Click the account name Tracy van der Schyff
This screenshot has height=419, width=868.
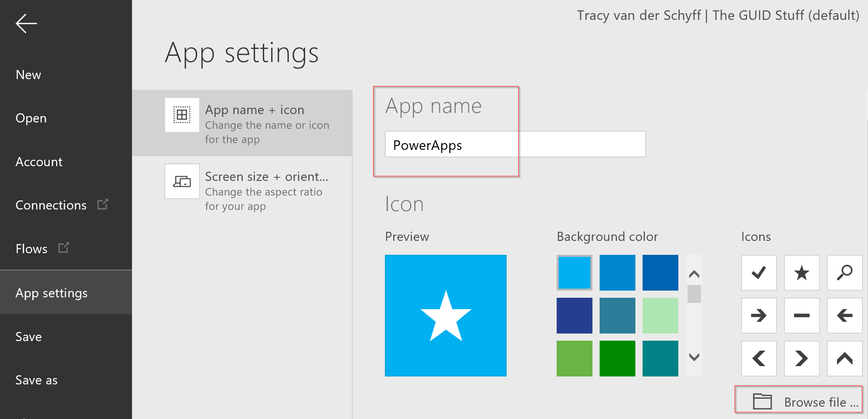coord(639,15)
